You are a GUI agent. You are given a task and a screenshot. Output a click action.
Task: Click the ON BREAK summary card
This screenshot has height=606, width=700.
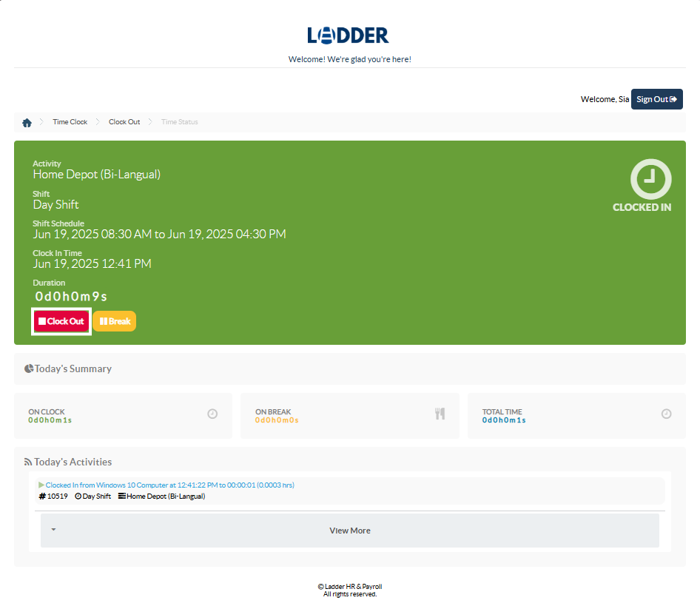pyautogui.click(x=350, y=416)
